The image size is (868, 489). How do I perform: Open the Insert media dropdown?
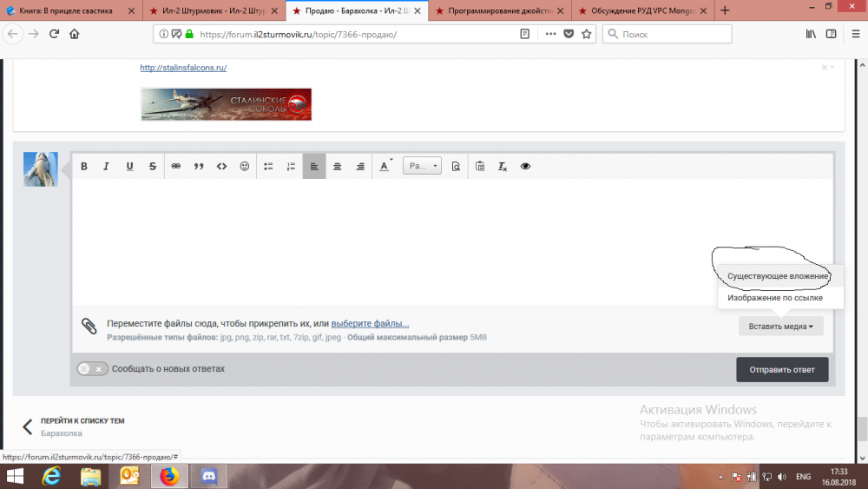coord(780,327)
